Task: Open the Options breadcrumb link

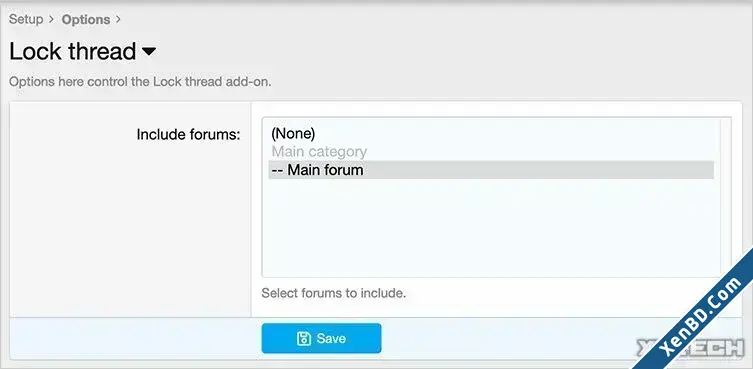Action: pos(85,20)
